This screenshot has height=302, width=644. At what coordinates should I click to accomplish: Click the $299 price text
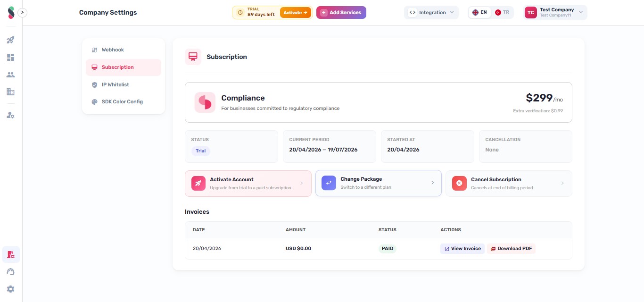pos(539,98)
